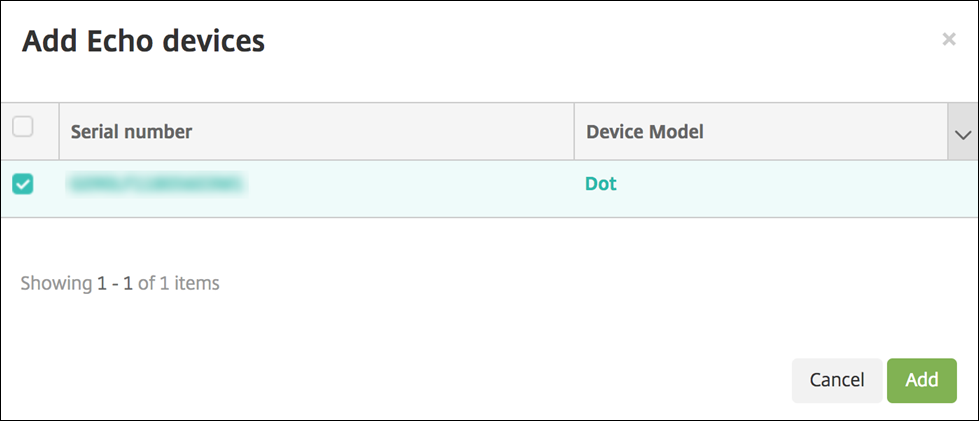
Task: Click the Showing 1 - 1 items text
Action: (x=120, y=283)
